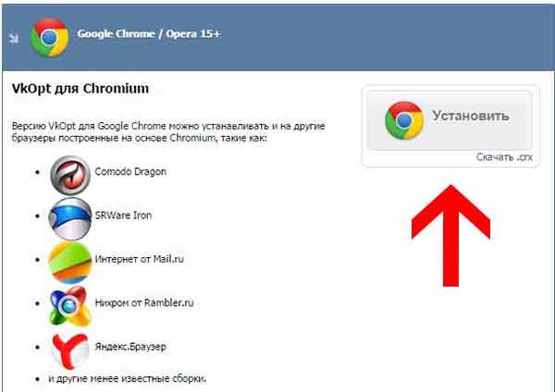Image resolution: width=555 pixels, height=392 pixels.
Task: Click the Google Chrome / Opera 15+ header title
Action: click(149, 34)
